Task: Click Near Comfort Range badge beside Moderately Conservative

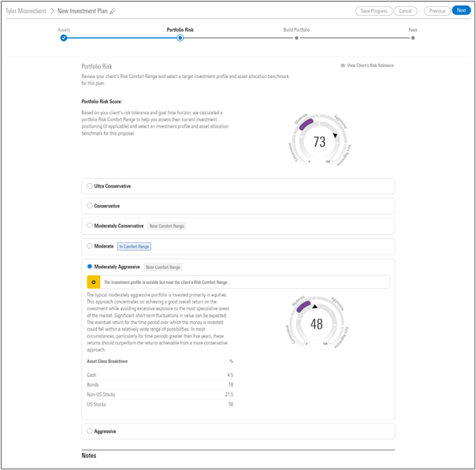Action: click(166, 226)
